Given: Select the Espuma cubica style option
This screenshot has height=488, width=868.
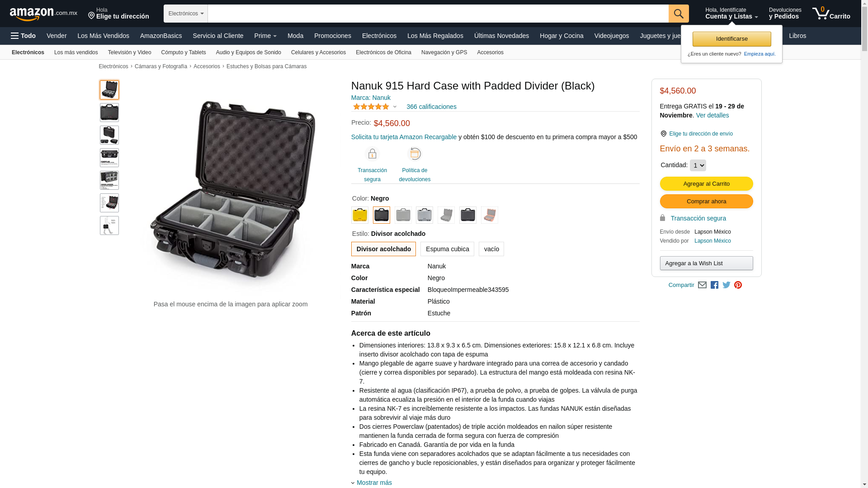Looking at the screenshot, I should tap(447, 249).
